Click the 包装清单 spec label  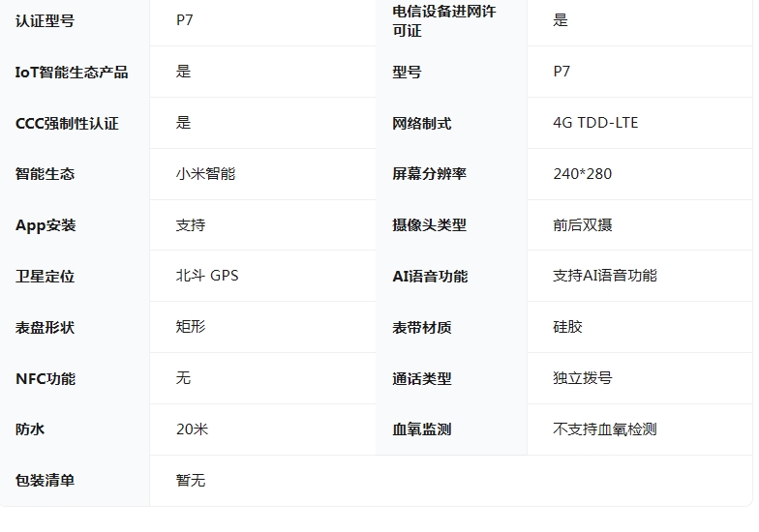45,481
